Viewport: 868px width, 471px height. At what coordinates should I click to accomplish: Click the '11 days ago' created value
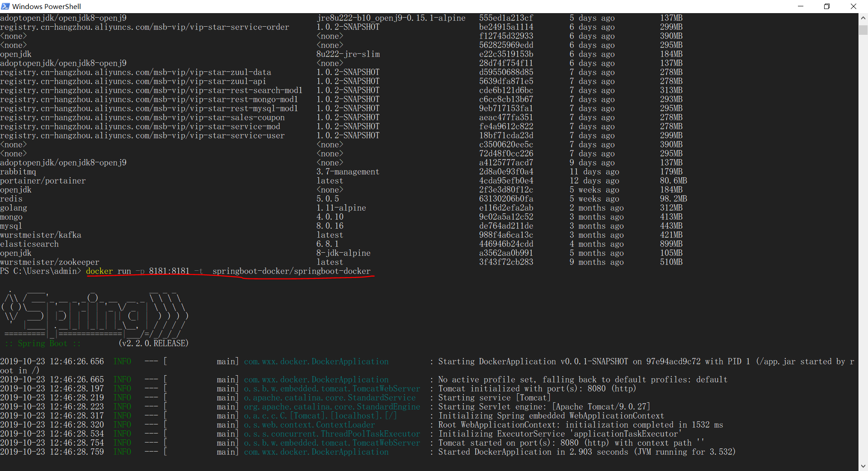pos(594,172)
